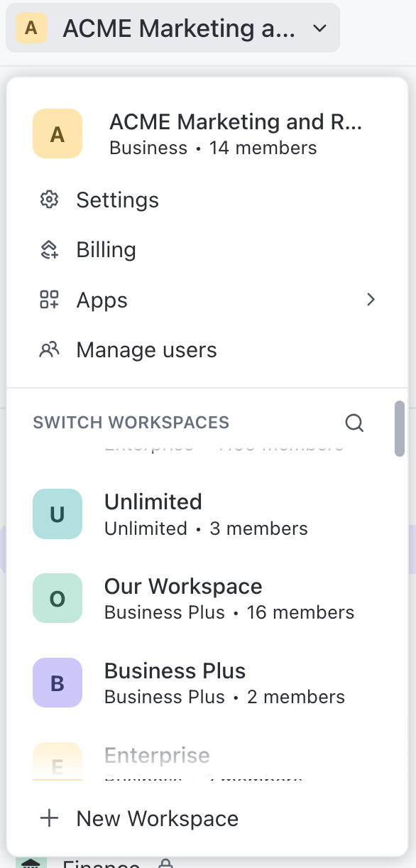Click the plus icon for New Workspace

point(49,818)
